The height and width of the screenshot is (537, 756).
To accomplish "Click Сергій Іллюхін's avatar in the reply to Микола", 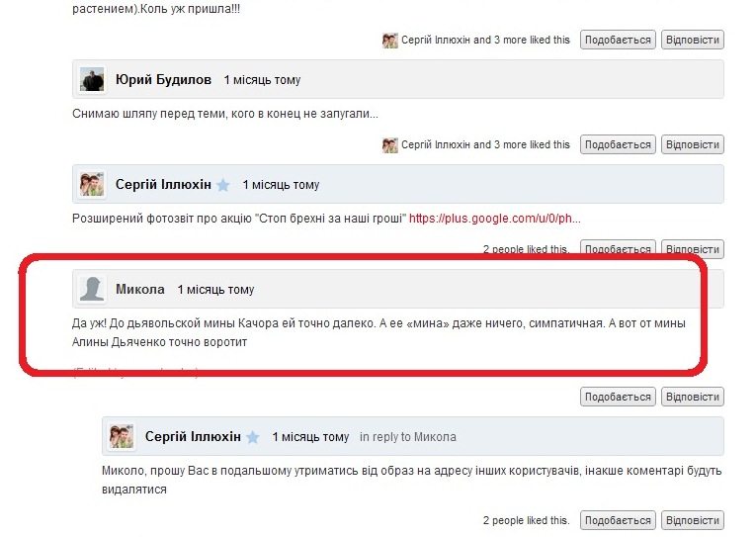I will point(122,437).
